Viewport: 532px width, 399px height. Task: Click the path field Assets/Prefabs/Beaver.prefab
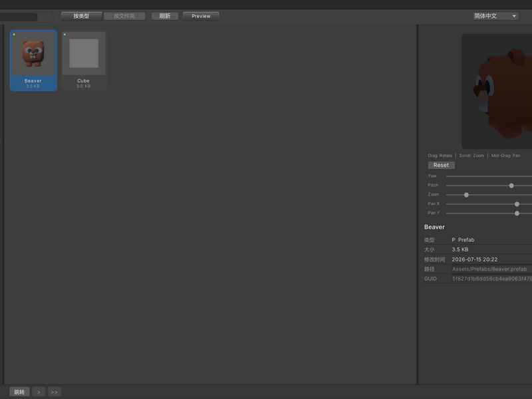(x=491, y=269)
